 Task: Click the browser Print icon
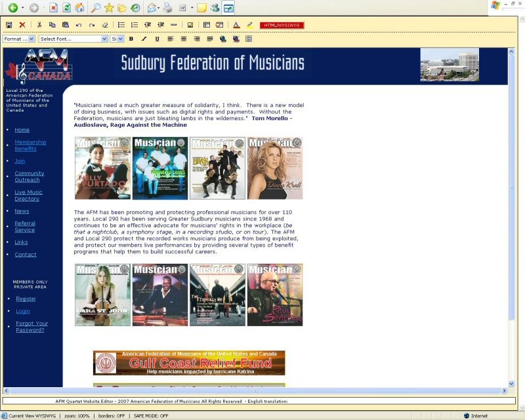pos(168,7)
